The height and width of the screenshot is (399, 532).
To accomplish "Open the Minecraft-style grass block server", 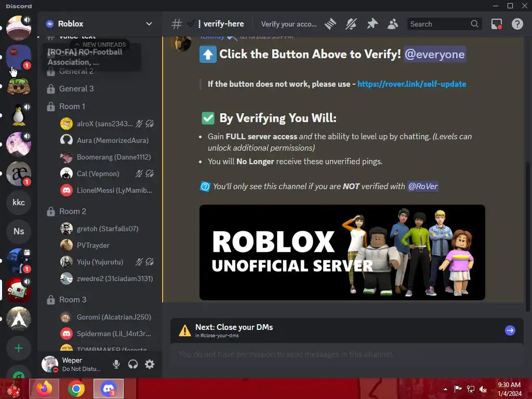I will click(19, 86).
